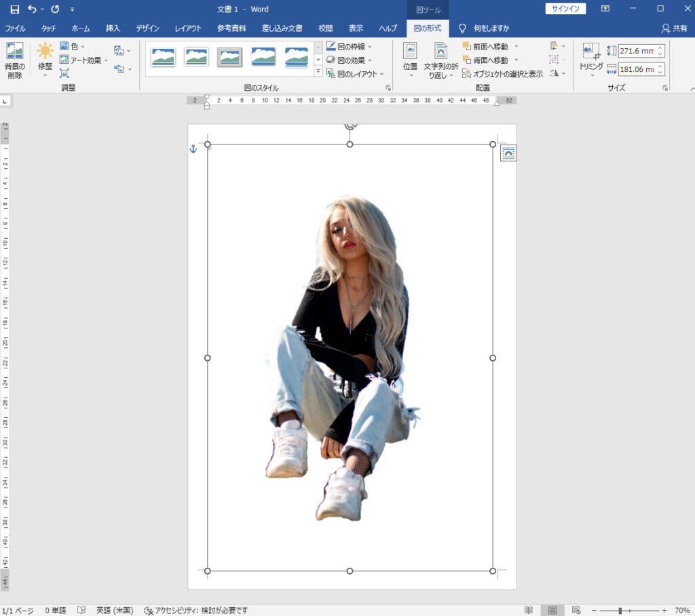Click the Save icon in the Quick Access Toolbar
The width and height of the screenshot is (695, 616).
(14, 9)
